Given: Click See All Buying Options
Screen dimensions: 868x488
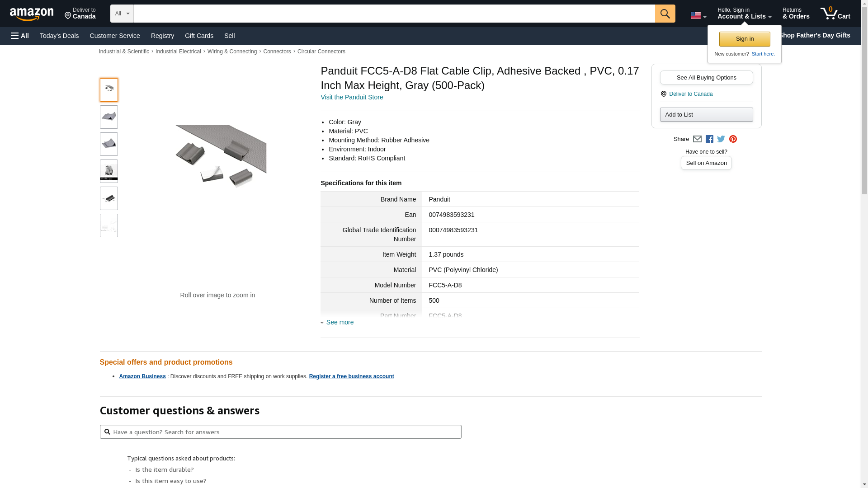Looking at the screenshot, I should tap(706, 77).
